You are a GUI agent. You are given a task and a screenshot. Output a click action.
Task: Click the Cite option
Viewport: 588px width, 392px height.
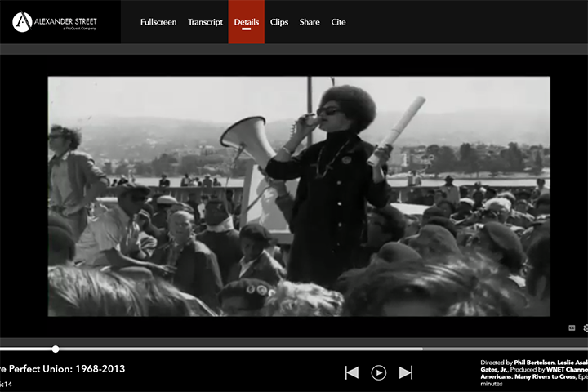[x=338, y=22]
